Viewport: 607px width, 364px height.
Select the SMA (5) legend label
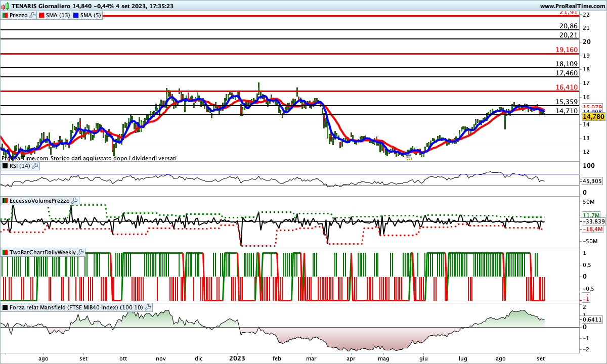[x=91, y=15]
